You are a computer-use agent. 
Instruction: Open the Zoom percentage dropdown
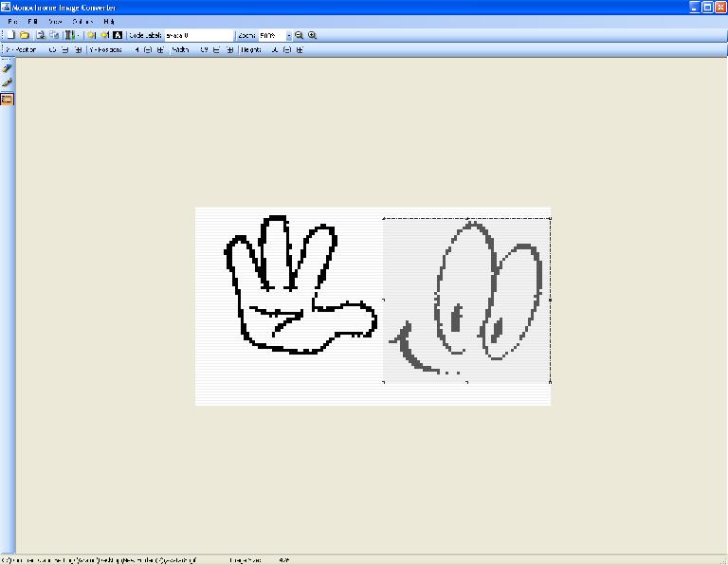point(289,36)
